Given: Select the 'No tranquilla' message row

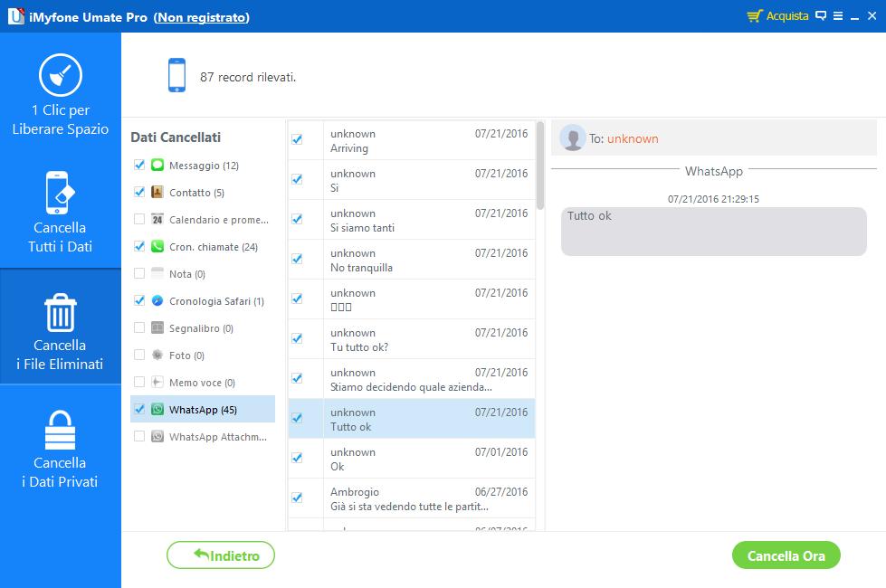Looking at the screenshot, I should point(412,260).
